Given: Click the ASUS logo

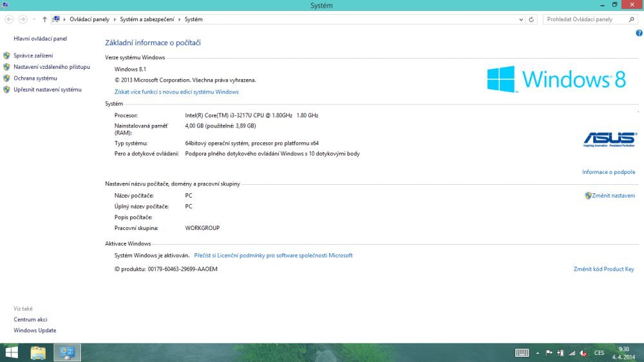Looking at the screenshot, I should click(x=611, y=140).
